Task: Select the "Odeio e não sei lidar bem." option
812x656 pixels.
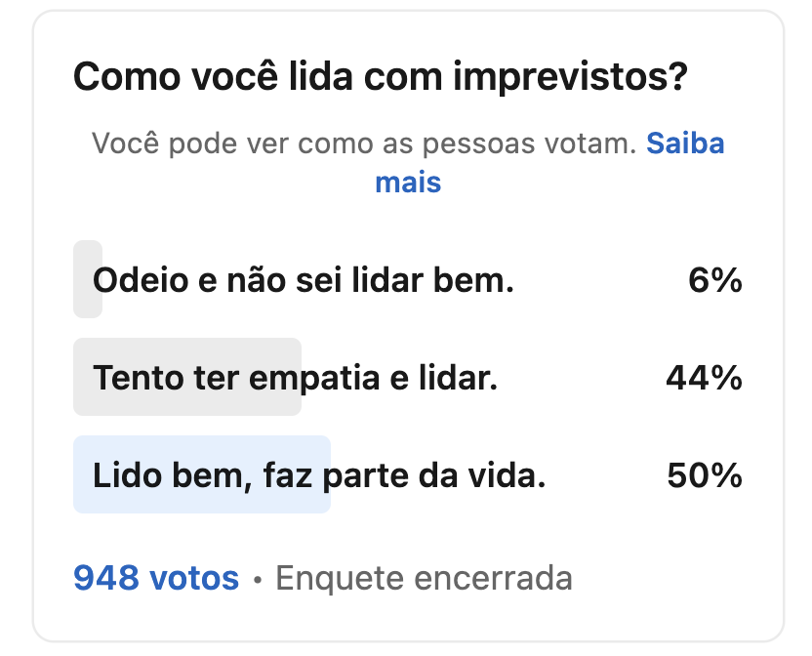Action: tap(303, 281)
